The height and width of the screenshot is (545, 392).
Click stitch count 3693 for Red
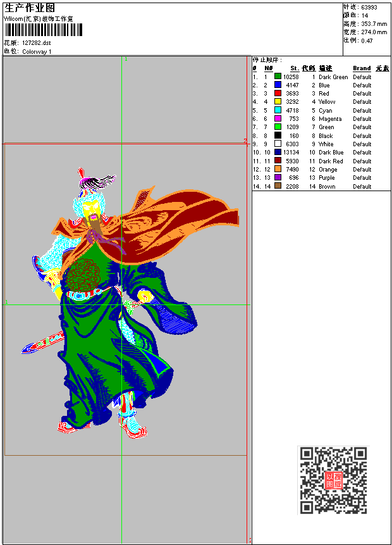[292, 94]
